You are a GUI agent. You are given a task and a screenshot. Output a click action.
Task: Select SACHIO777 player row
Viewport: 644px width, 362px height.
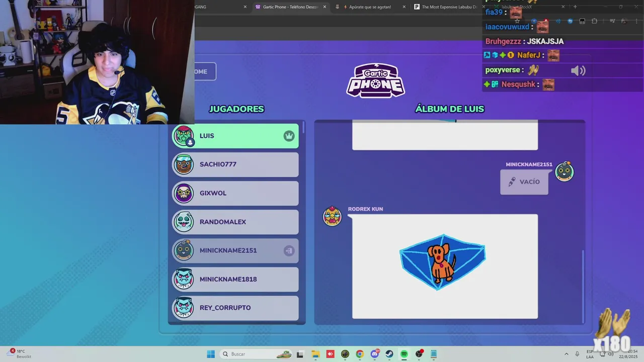pos(235,164)
